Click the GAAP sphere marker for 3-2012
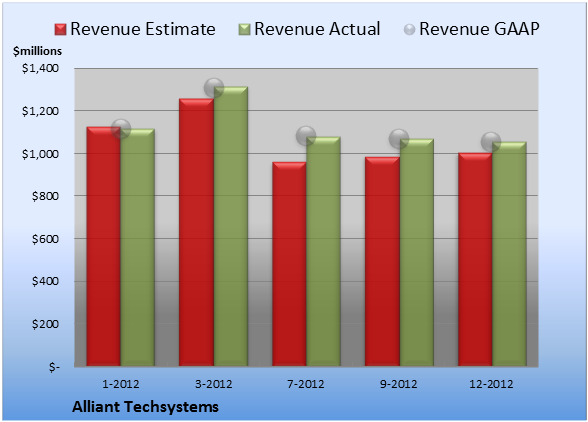This screenshot has height=422, width=588. pos(214,88)
